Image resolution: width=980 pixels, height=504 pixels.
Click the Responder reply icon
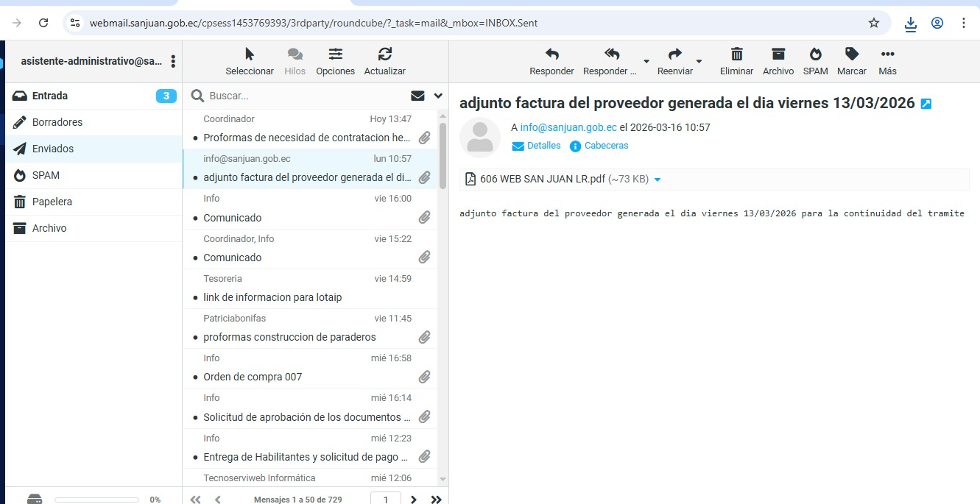[x=551, y=54]
